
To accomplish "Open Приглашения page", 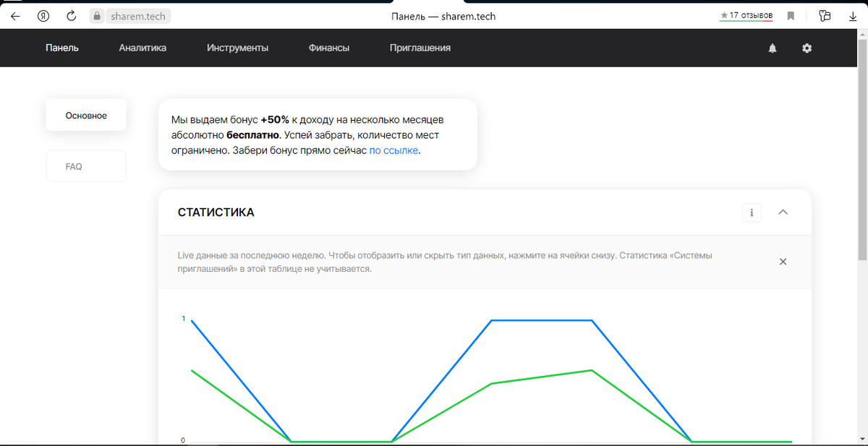I will tap(420, 48).
